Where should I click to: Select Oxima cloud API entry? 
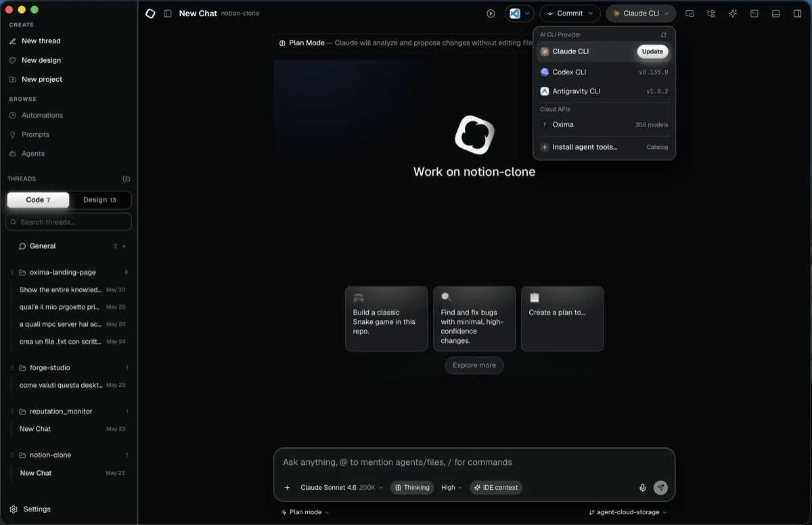(x=604, y=124)
